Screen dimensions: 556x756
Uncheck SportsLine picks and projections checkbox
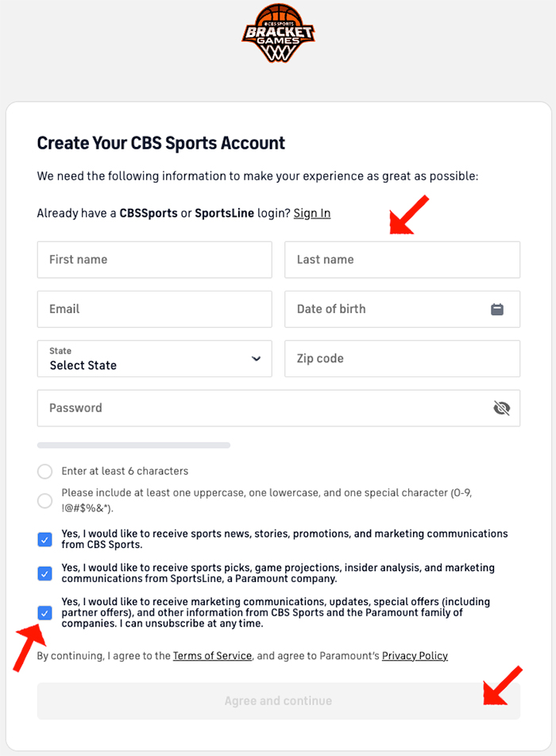(x=44, y=573)
